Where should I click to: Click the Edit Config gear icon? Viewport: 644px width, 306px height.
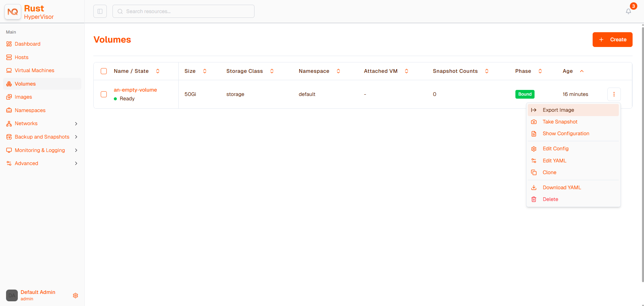tap(534, 149)
